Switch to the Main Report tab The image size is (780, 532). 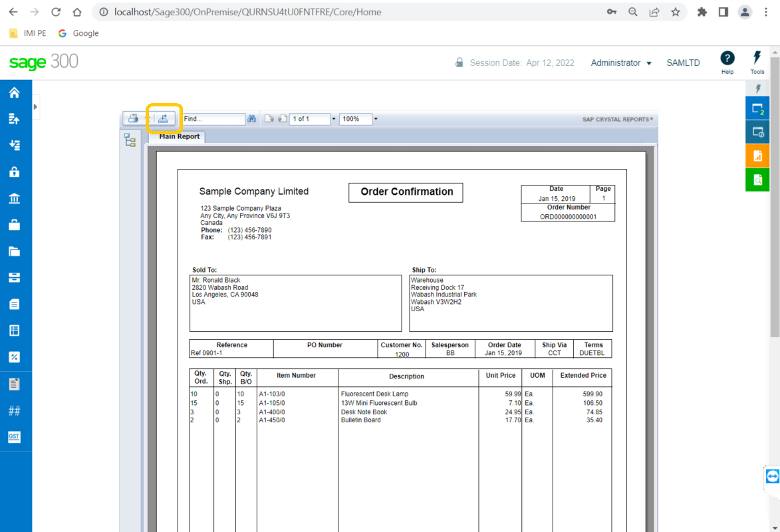tap(178, 136)
